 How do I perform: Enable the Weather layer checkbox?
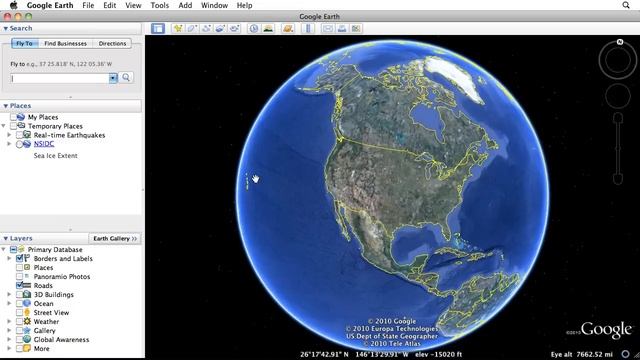19,321
